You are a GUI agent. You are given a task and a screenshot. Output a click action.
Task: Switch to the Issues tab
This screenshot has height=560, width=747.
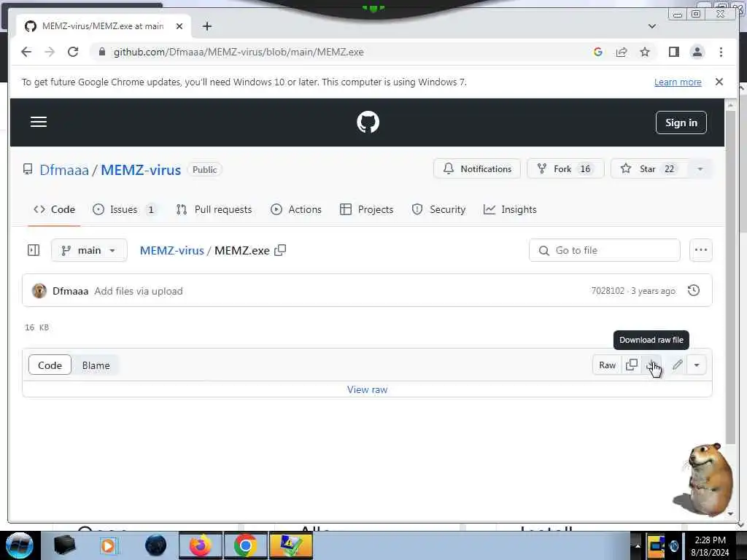pos(124,209)
